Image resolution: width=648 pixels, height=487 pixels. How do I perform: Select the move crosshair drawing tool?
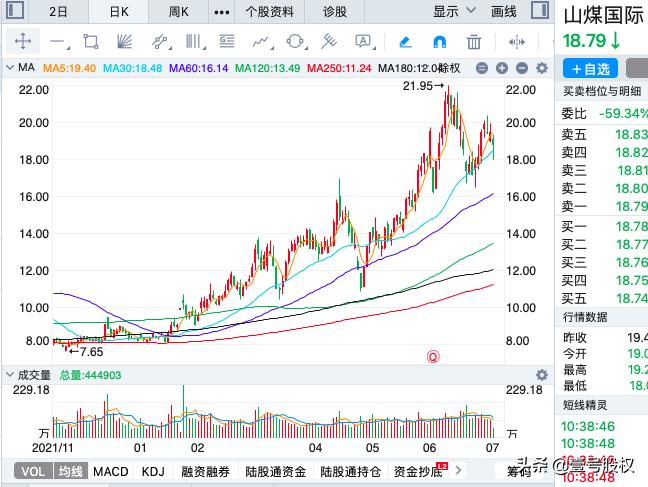(23, 42)
